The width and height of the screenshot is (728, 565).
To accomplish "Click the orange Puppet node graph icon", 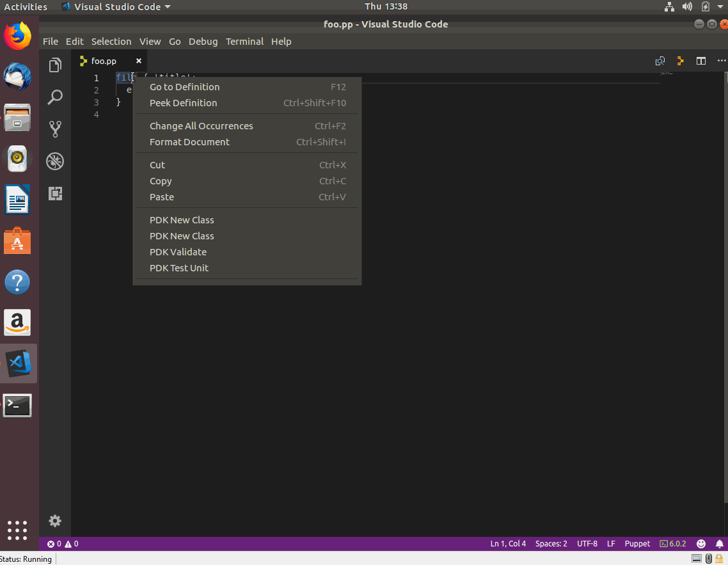I will [x=680, y=61].
